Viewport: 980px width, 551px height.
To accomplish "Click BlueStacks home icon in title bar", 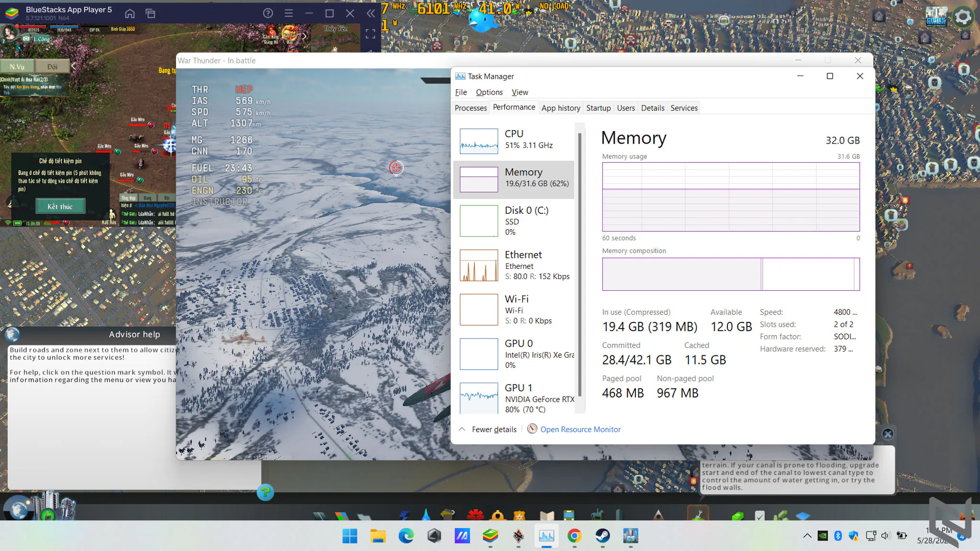I will pos(130,13).
